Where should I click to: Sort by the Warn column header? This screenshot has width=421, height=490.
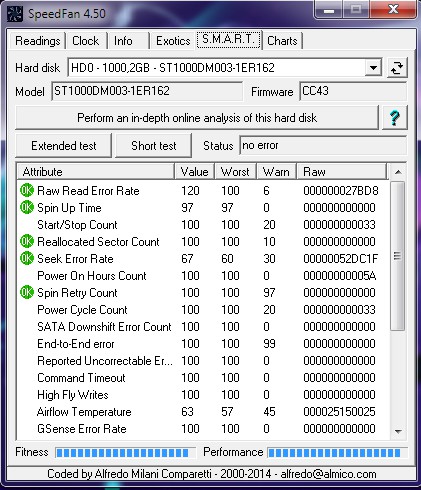point(276,172)
